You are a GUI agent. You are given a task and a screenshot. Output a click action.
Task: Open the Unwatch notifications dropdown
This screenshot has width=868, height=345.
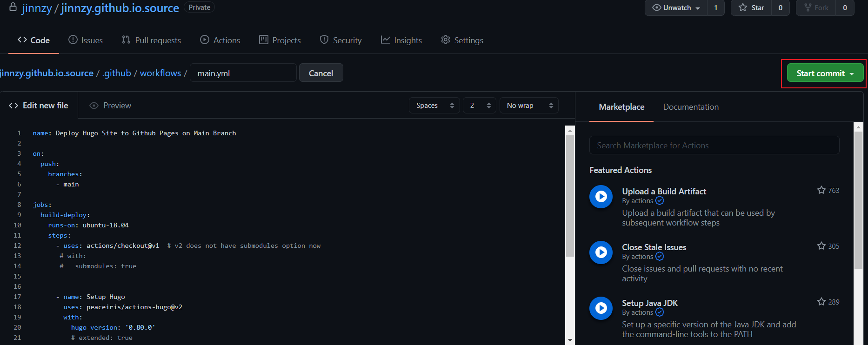pyautogui.click(x=676, y=8)
